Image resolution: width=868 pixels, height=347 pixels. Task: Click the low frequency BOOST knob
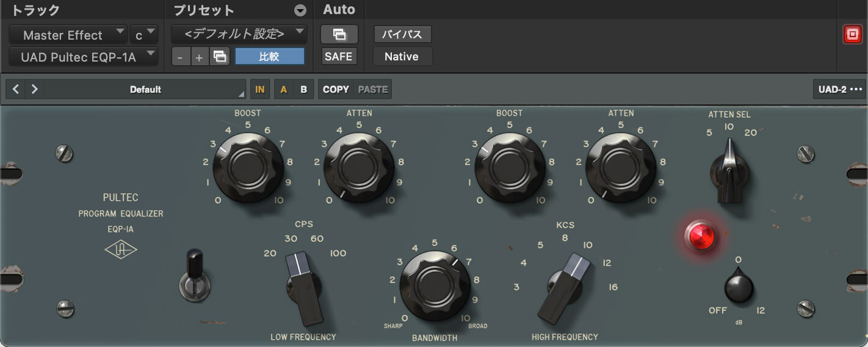[248, 168]
